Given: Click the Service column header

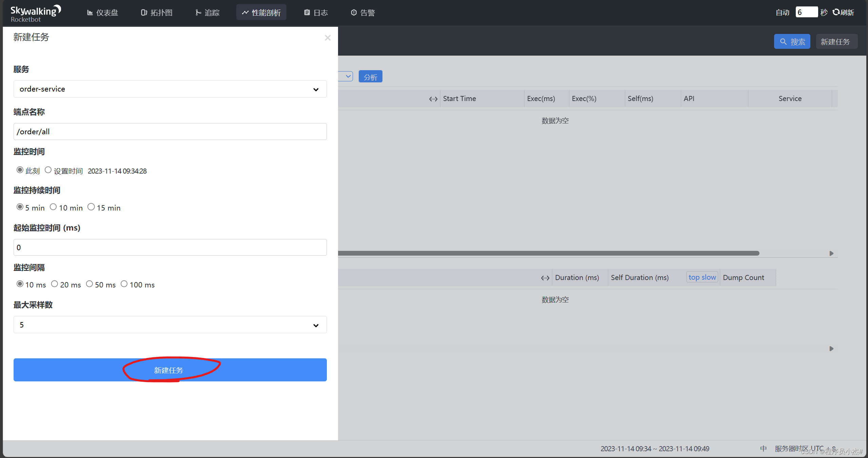Looking at the screenshot, I should 790,99.
